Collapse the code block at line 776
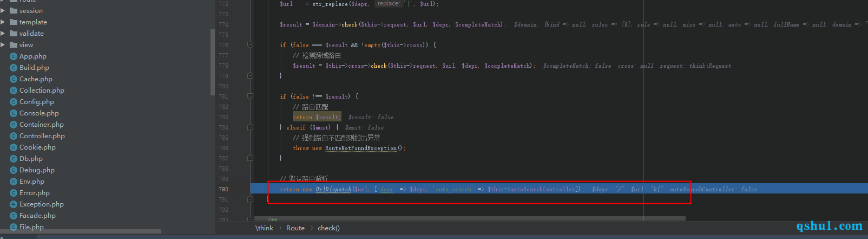The width and height of the screenshot is (868, 239). [x=250, y=45]
